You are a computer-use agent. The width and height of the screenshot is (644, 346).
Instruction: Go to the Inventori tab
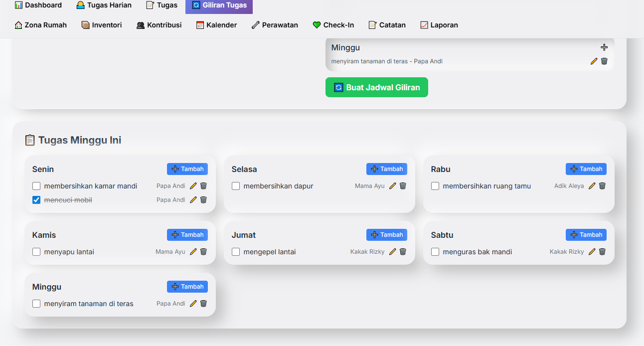tap(102, 25)
